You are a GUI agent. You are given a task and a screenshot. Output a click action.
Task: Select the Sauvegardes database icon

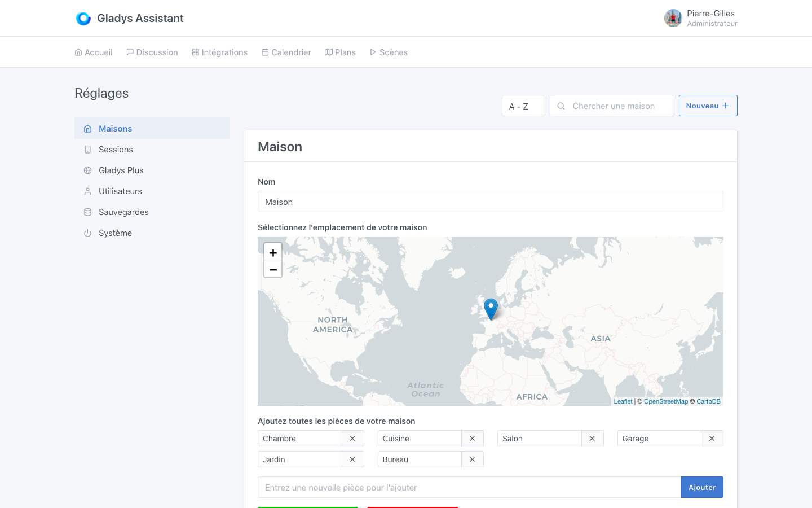[87, 212]
